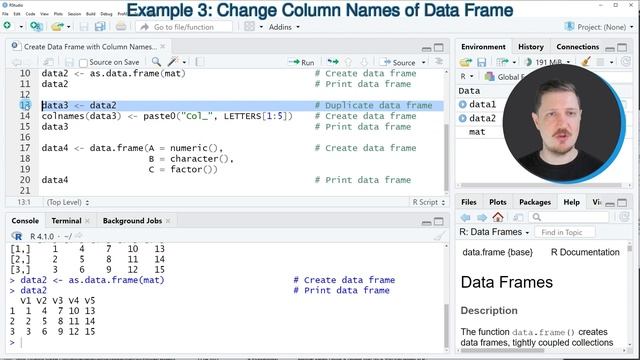
Task: Switch to the Background Jobs tab
Action: (x=132, y=221)
